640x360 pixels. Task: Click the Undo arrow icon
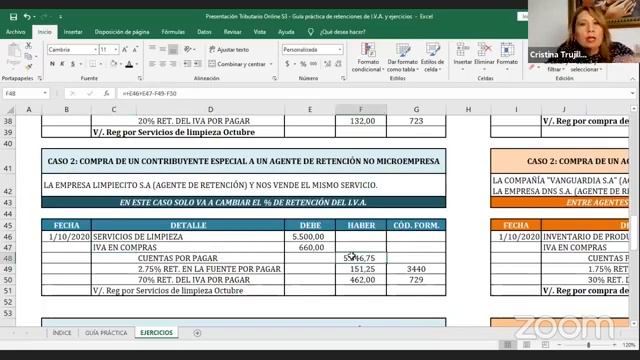point(27,17)
